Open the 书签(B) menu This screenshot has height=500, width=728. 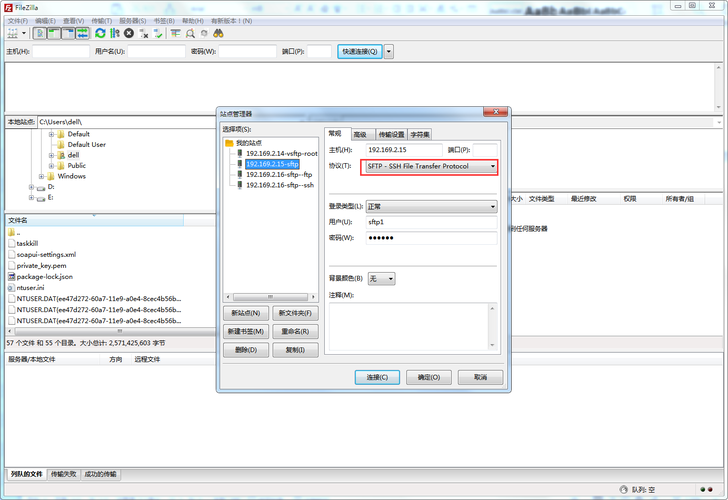click(x=164, y=21)
